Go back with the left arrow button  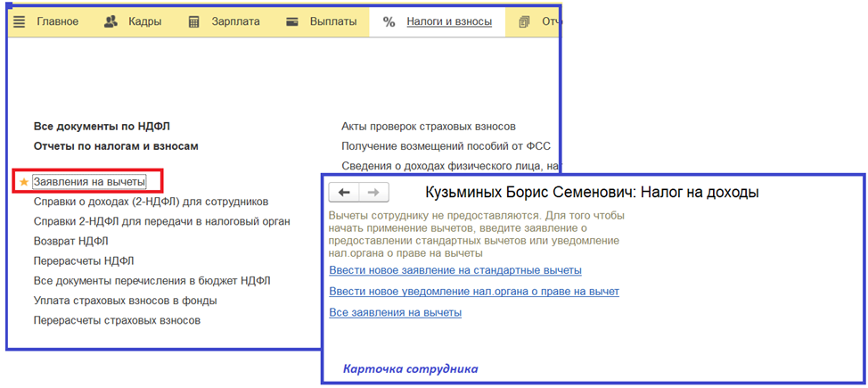click(x=344, y=193)
